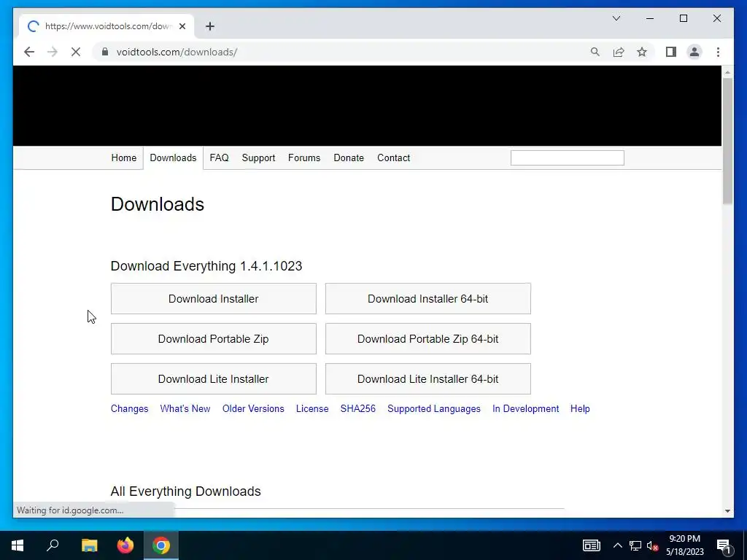Open the Chrome profile menu
747x560 pixels.
[x=694, y=52]
